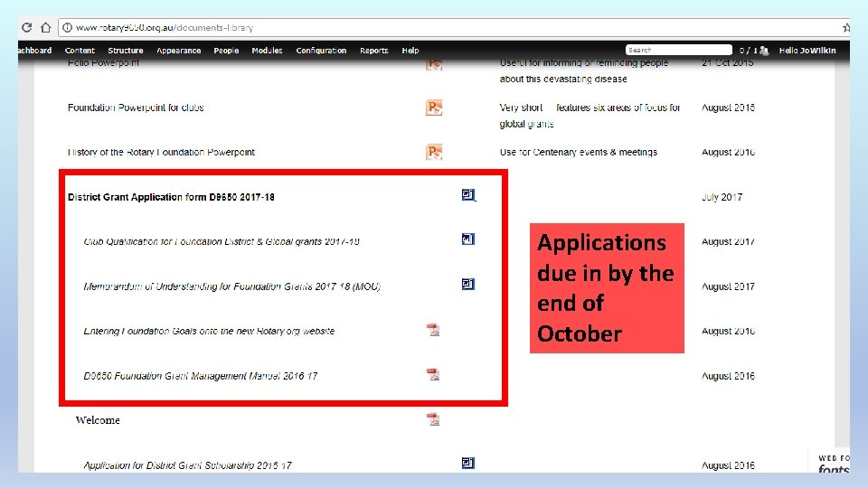Download Word icon for District Grant Scholarship application
The width and height of the screenshot is (868, 488).
[x=467, y=463]
